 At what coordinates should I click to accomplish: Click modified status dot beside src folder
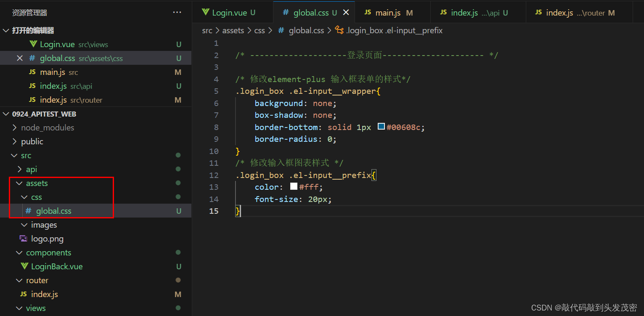tap(178, 155)
